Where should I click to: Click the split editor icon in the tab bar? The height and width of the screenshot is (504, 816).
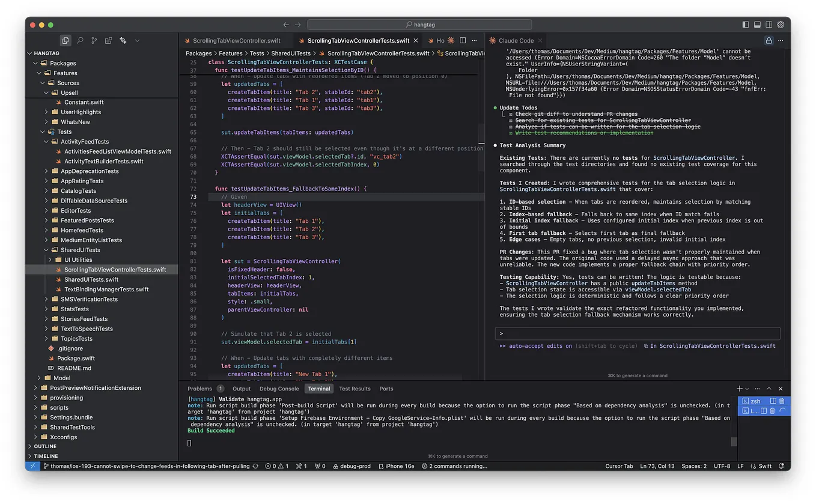pos(462,40)
